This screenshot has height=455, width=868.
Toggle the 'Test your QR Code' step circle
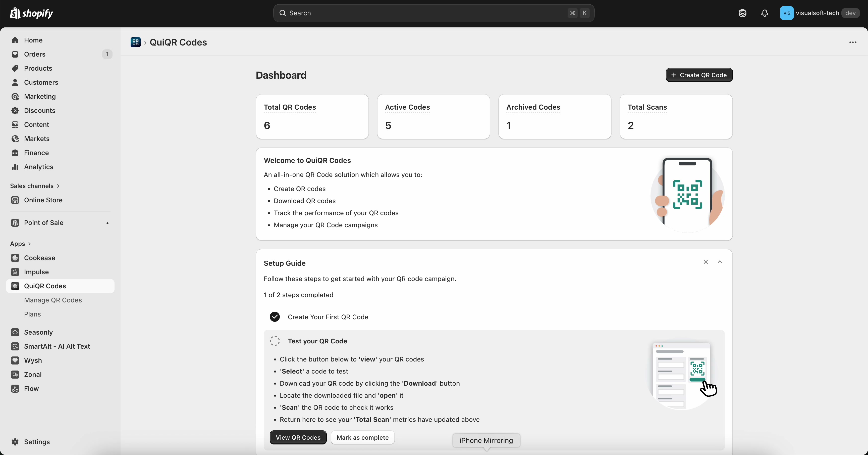click(275, 341)
